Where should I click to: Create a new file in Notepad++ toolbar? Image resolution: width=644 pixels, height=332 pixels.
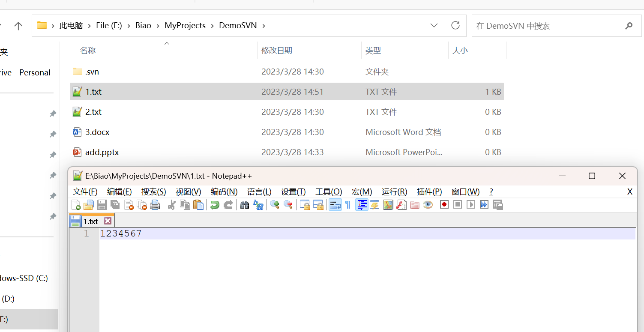click(75, 205)
